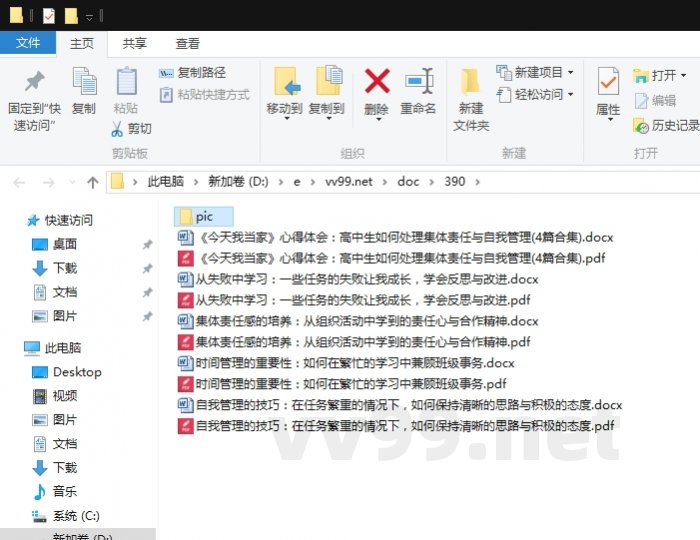Select 自我管理的技巧 docx file
Image resolution: width=700 pixels, height=540 pixels.
[400, 405]
